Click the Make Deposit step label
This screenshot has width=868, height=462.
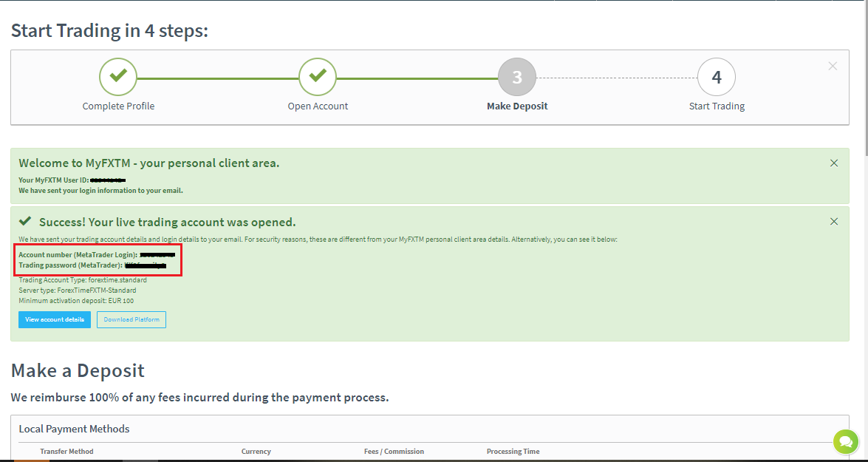point(517,106)
